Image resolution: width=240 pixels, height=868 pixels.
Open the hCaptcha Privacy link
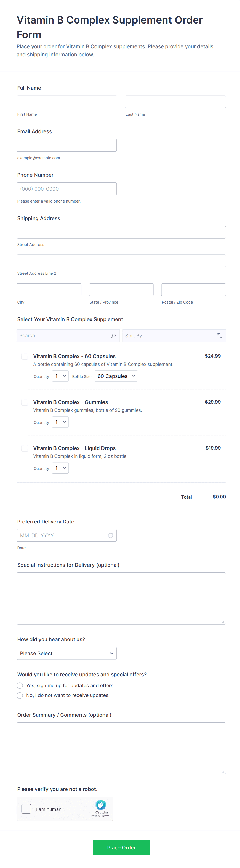click(x=95, y=816)
